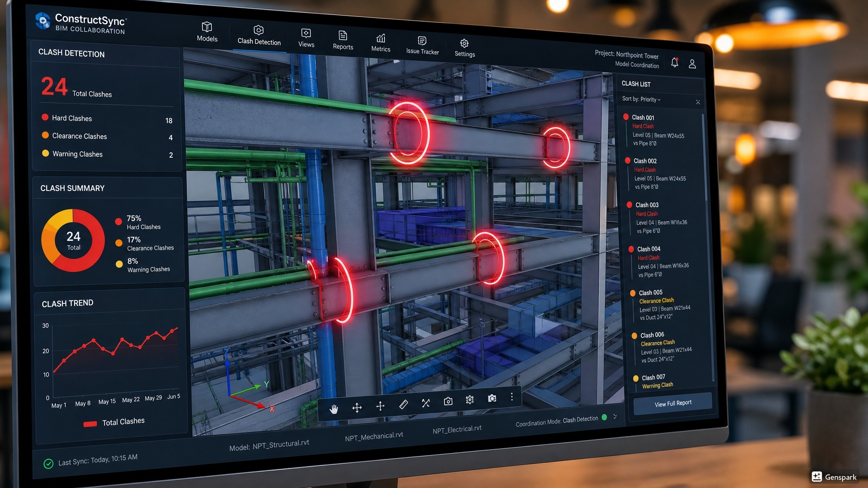Click the Hard Clashes count 18
Image resolution: width=868 pixels, height=488 pixels.
[169, 121]
